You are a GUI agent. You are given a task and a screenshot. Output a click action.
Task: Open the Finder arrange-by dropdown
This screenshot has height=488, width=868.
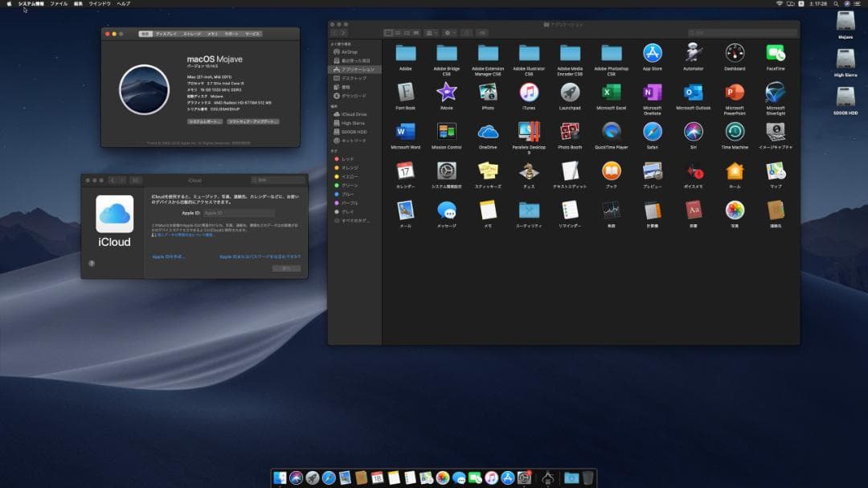pos(432,33)
